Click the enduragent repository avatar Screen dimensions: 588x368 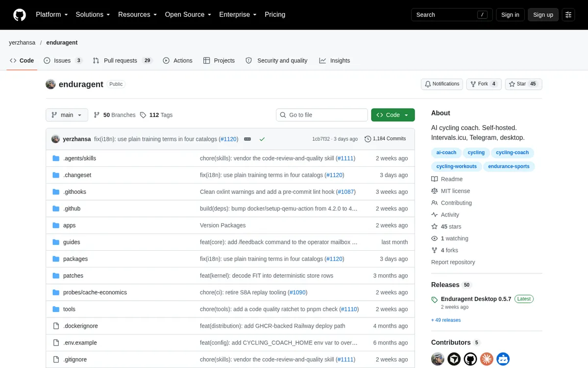pos(50,84)
